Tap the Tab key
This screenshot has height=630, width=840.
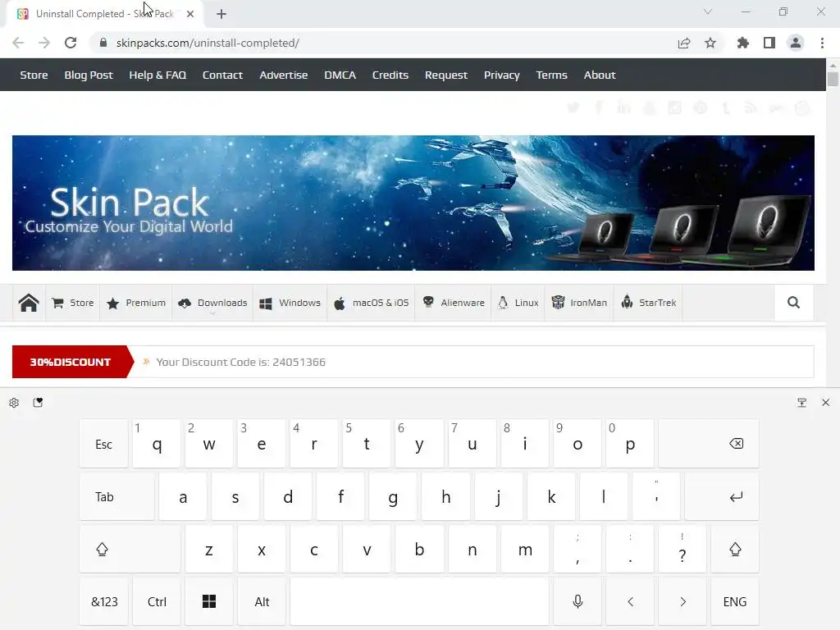click(x=116, y=496)
